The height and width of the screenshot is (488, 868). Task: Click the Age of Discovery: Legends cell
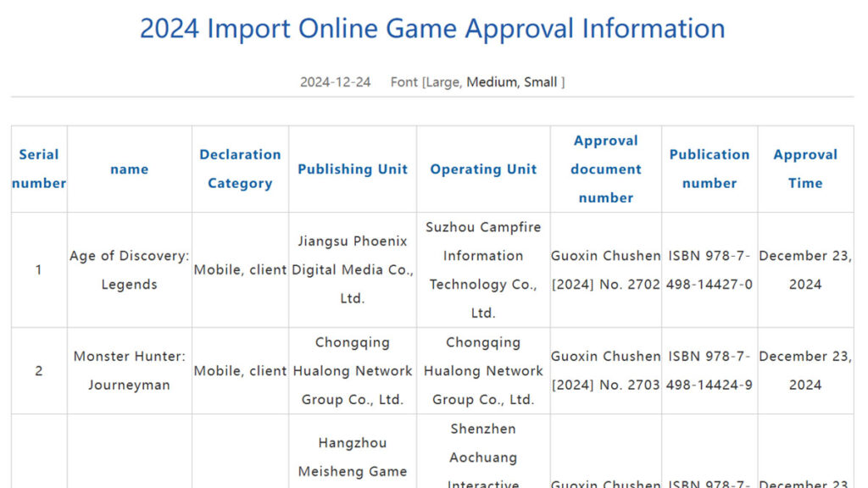(129, 270)
